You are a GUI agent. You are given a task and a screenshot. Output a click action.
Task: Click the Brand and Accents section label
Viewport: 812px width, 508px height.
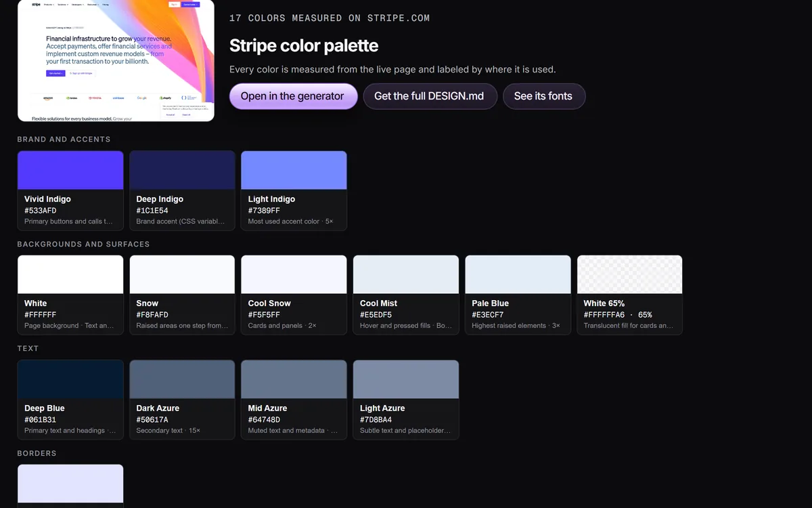(64, 140)
